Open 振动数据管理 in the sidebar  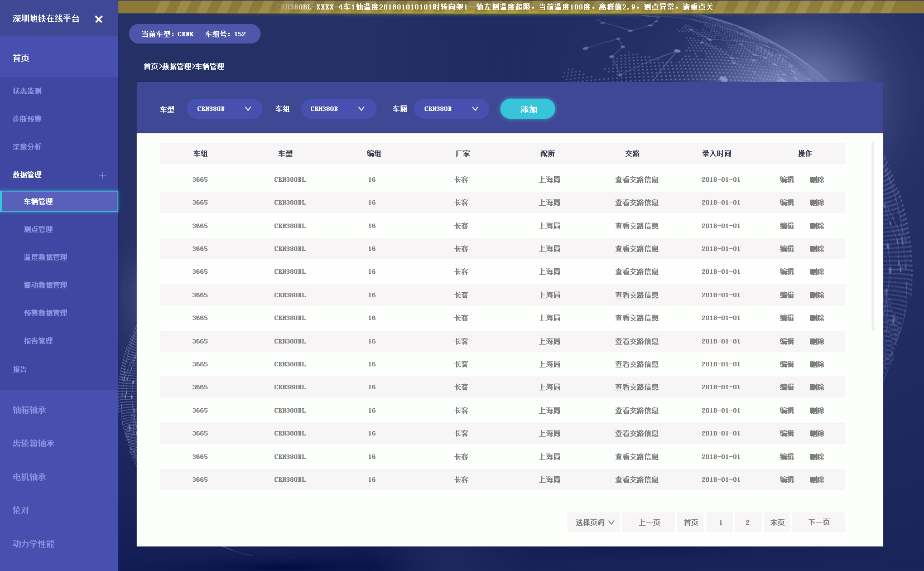[45, 285]
